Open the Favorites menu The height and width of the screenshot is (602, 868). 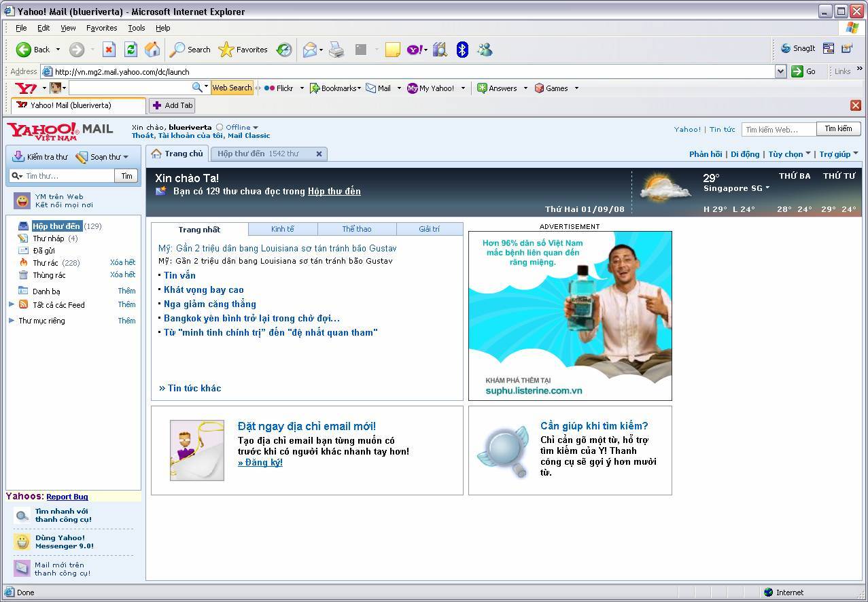point(101,28)
